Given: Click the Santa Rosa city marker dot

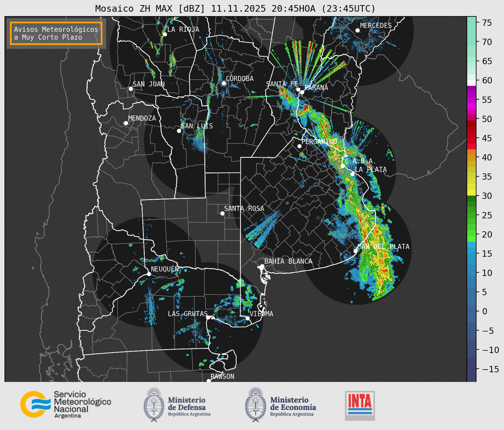Looking at the screenshot, I should (x=222, y=214).
